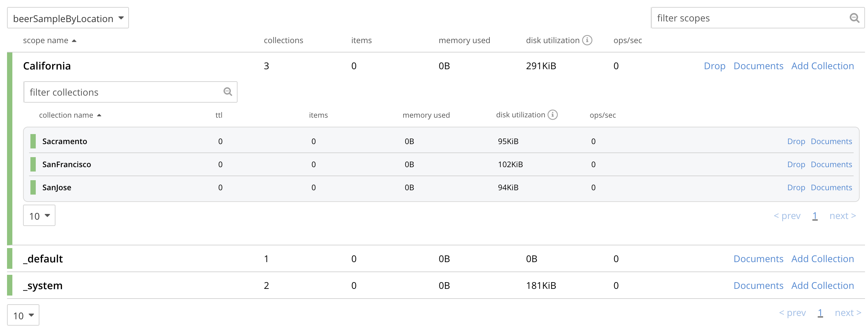This screenshot has height=336, width=868.
Task: Open Documents for SanJose collection
Action: [x=831, y=187]
